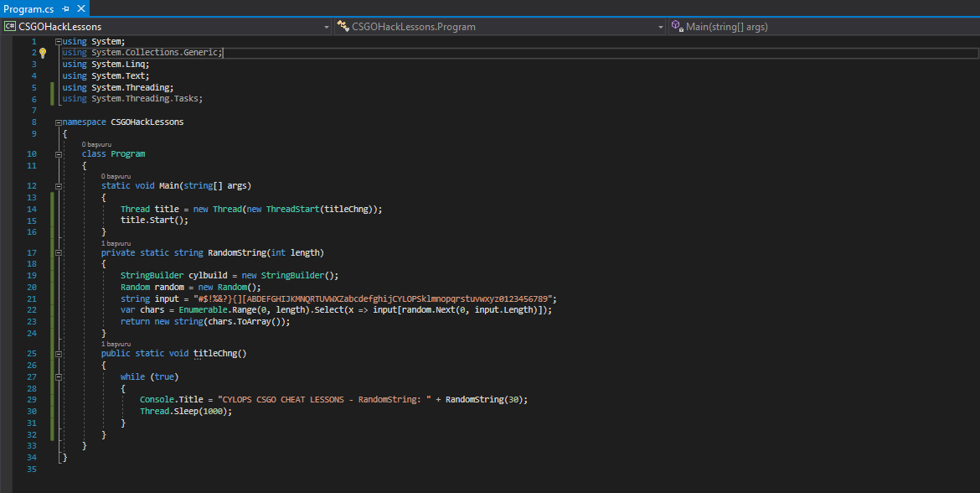The image size is (980, 493).
Task: Open the CSGOHackLessons project dropdown
Action: pos(327,27)
